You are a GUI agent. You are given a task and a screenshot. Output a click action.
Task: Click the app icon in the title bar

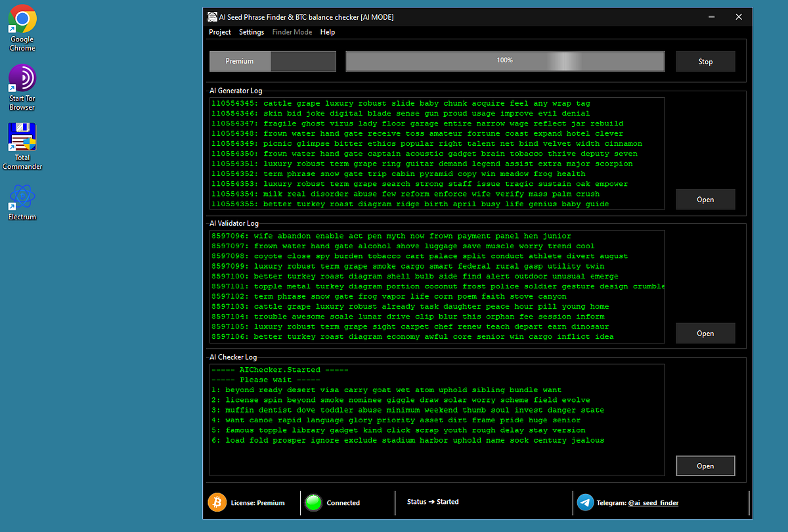pyautogui.click(x=211, y=17)
